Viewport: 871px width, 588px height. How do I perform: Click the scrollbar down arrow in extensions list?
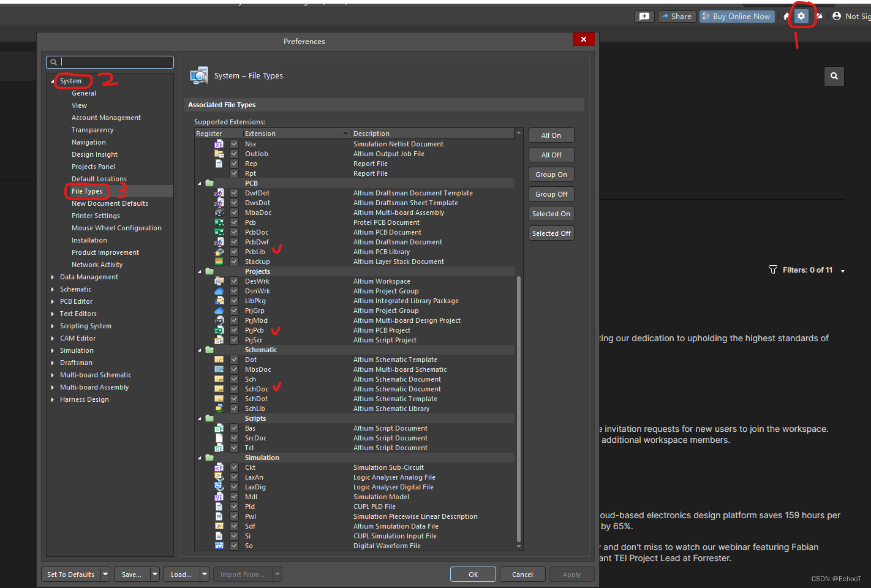(x=519, y=546)
